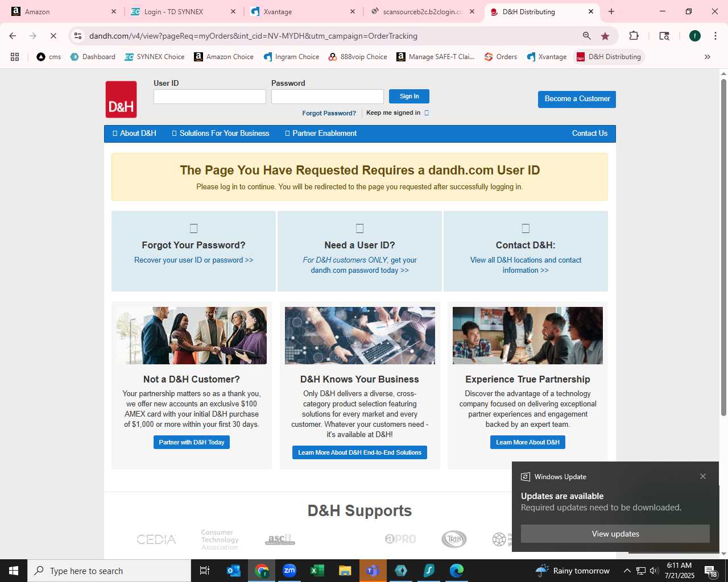This screenshot has height=582, width=728.
Task: Open Microsoft Edge from the taskbar
Action: pyautogui.click(x=457, y=571)
